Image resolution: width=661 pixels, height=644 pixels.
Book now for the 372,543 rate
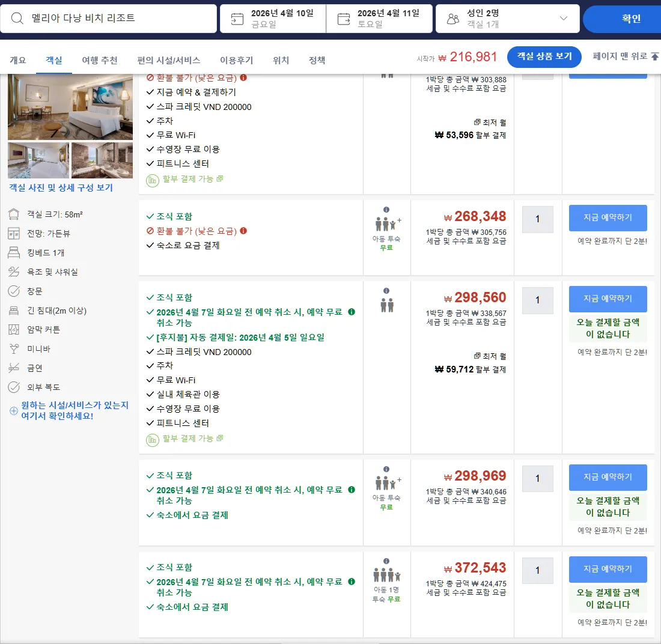tap(608, 569)
